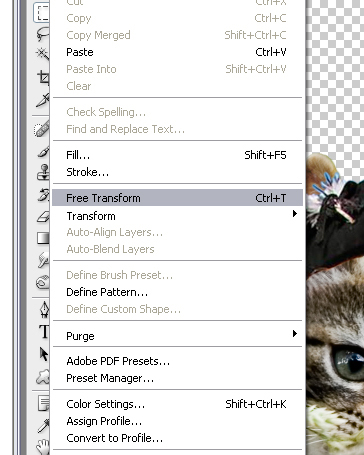Pick the Eraser tool
Screen dimensions: 364x455
[x=43, y=217]
